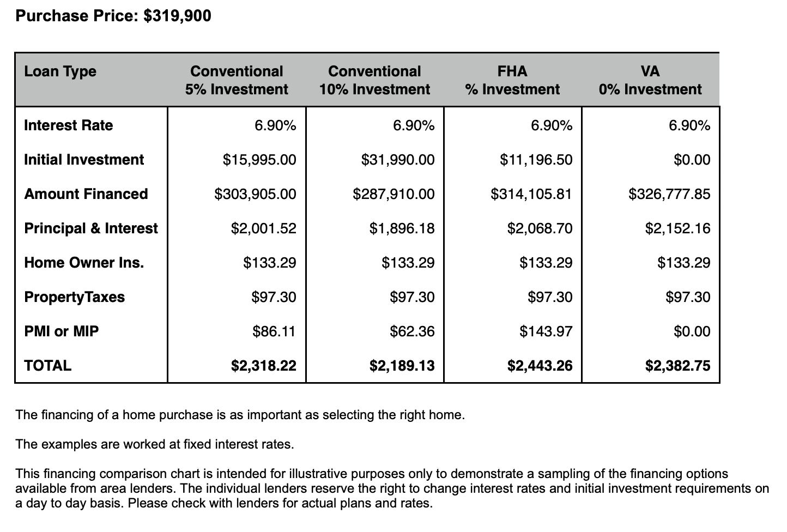Select the $287,910.00 amount financed cell
Viewport: 787px width, 532px height.
point(393,194)
